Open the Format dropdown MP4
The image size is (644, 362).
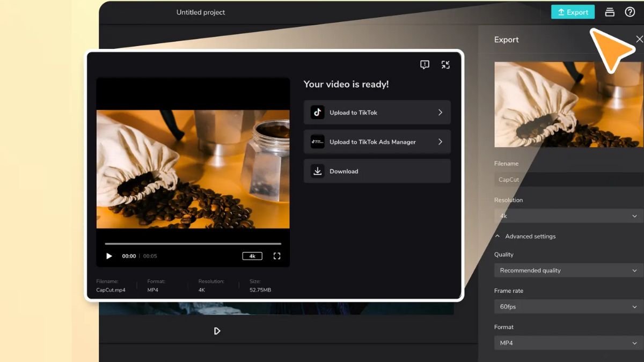click(x=569, y=343)
